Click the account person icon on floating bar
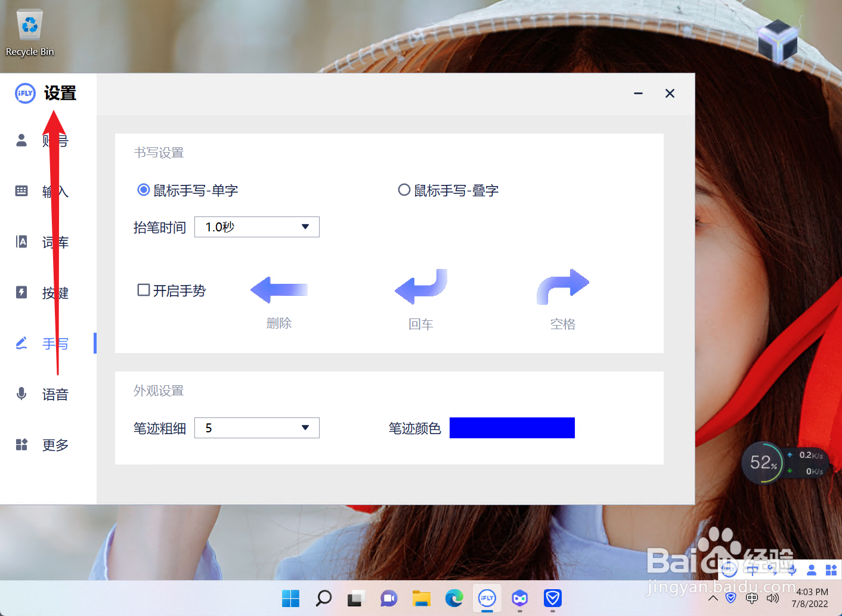This screenshot has height=616, width=842. coord(812,570)
